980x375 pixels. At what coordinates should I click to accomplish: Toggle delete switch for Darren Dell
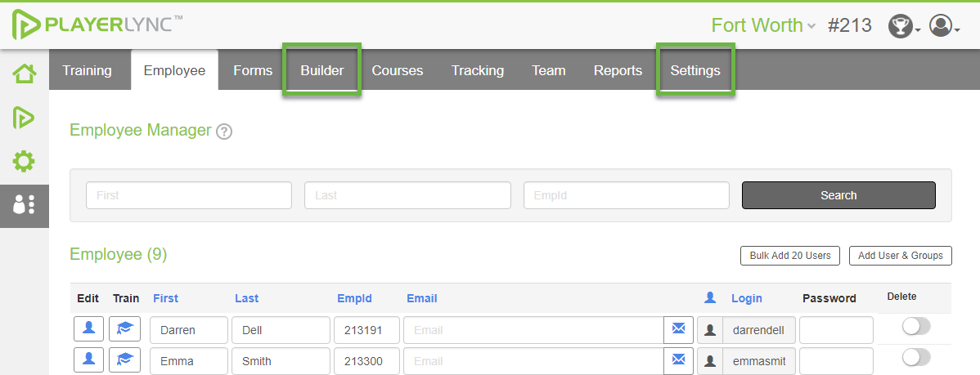[x=916, y=326]
